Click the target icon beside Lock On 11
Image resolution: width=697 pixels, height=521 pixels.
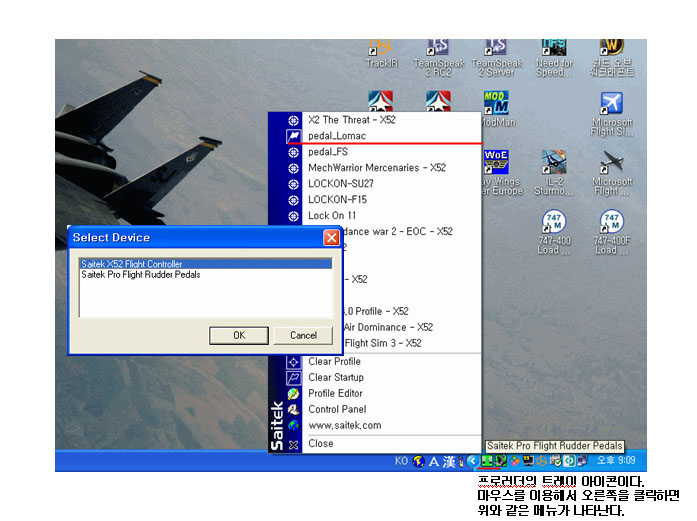(293, 216)
